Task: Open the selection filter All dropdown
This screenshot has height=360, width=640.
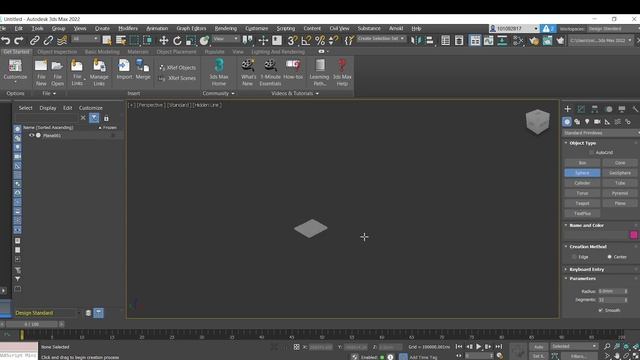Action: coord(85,39)
